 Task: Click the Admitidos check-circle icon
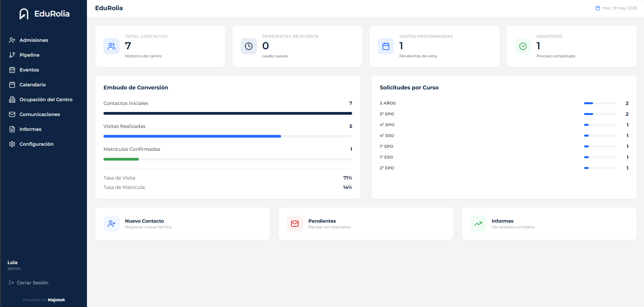click(523, 46)
